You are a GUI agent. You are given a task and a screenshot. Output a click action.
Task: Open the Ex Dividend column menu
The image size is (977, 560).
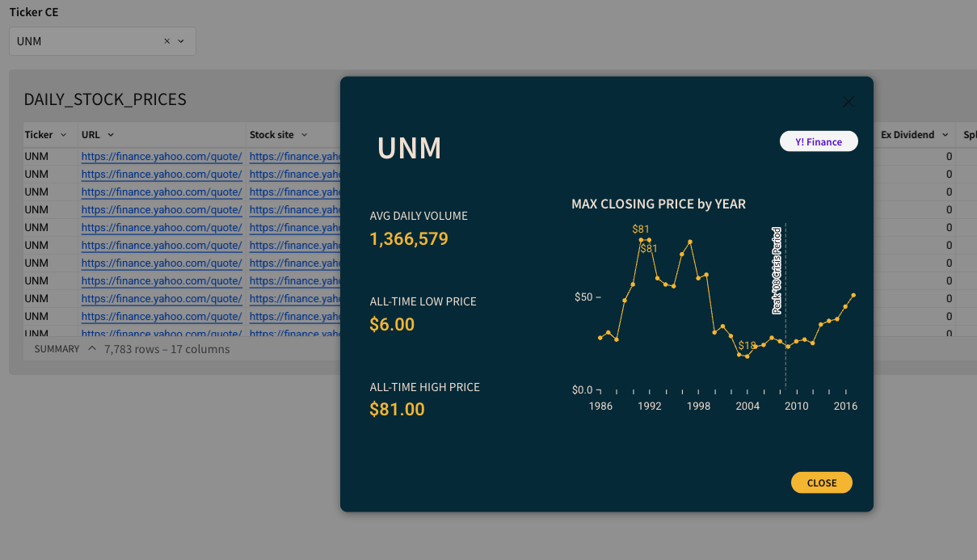(x=945, y=135)
